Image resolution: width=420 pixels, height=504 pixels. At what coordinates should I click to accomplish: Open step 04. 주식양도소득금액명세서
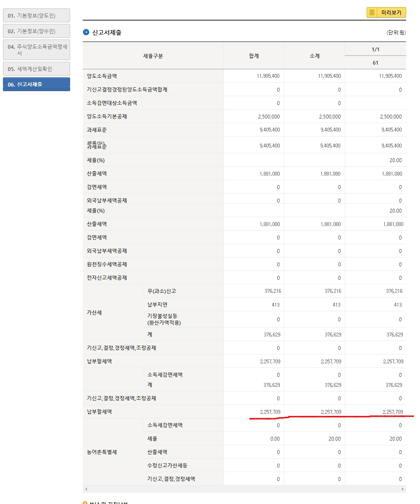(x=36, y=49)
